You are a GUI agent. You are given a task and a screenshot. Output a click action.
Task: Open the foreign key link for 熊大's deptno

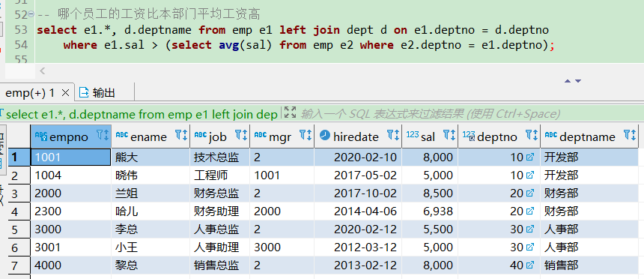530,157
